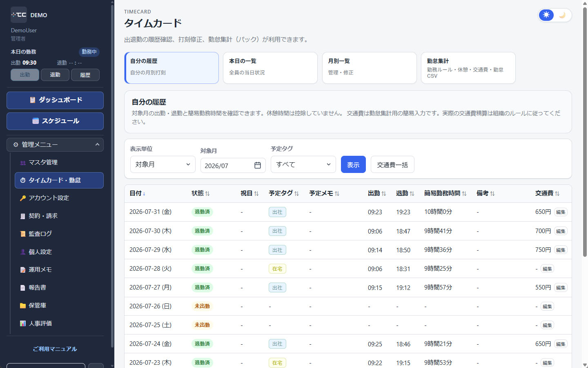Screen dimensions: 588x368
Task: Click 在宅 tag on 2026-07-28 row
Action: click(x=277, y=269)
